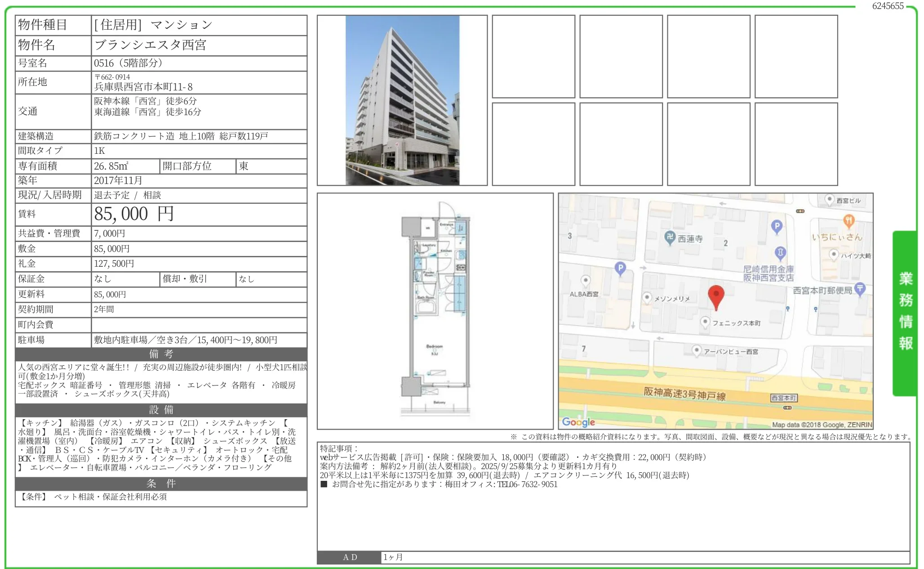924x569 pixels.
Task: Click the building exterior photo
Action: pos(402,100)
